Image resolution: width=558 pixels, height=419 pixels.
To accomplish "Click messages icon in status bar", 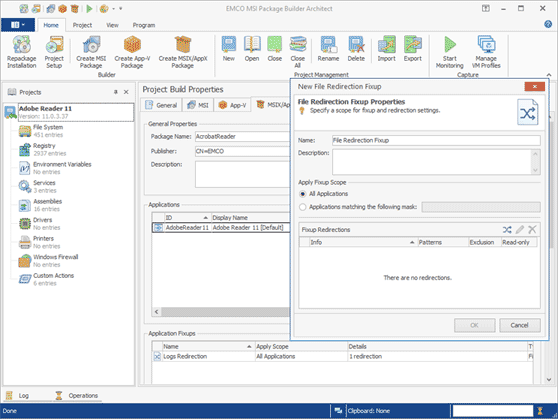I will tap(338, 411).
